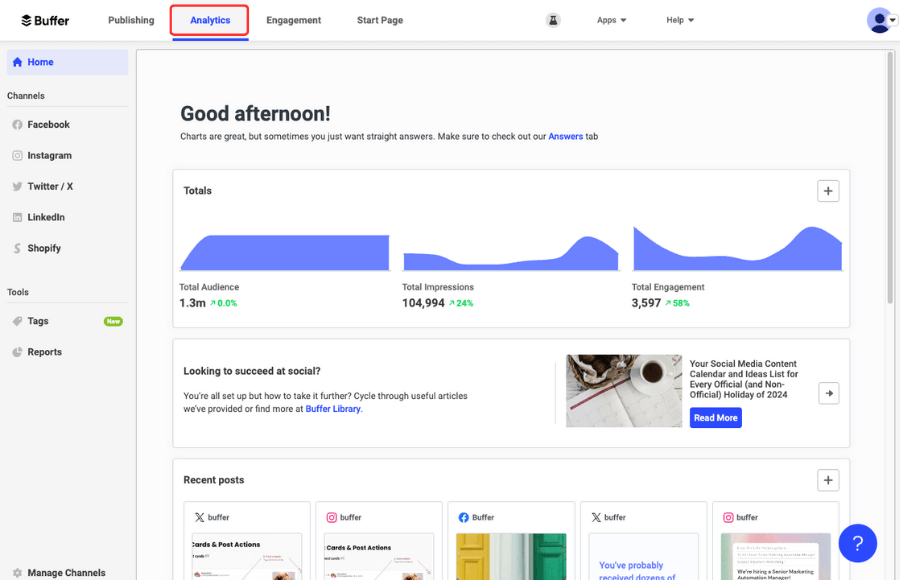This screenshot has width=900, height=580.
Task: Expand the Apps dropdown menu
Action: (x=611, y=20)
